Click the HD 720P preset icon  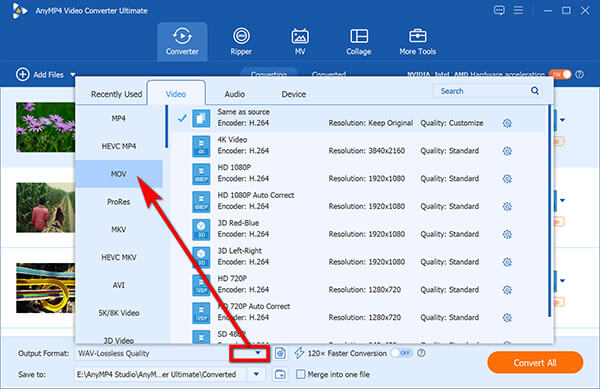201,285
